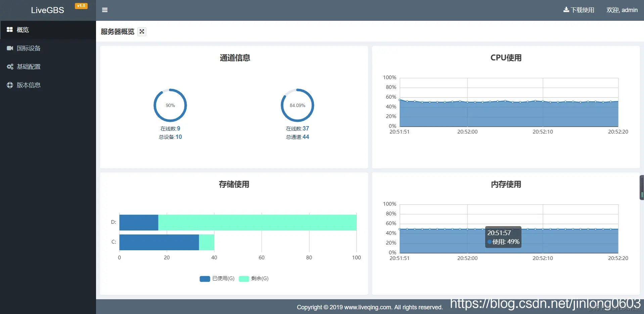Click C: drive remaining storage bar
Screen dimensions: 644x314
[x=206, y=242]
